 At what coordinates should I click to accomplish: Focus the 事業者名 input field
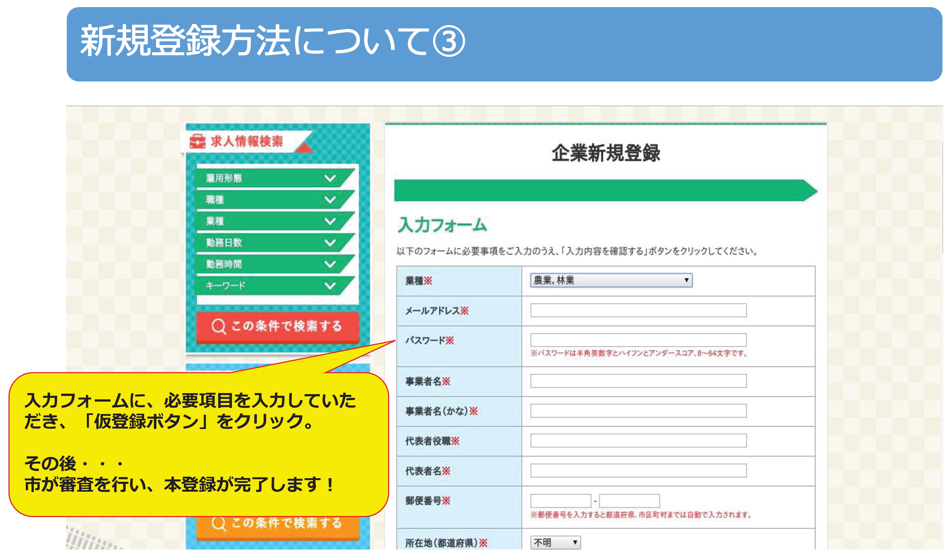point(638,381)
